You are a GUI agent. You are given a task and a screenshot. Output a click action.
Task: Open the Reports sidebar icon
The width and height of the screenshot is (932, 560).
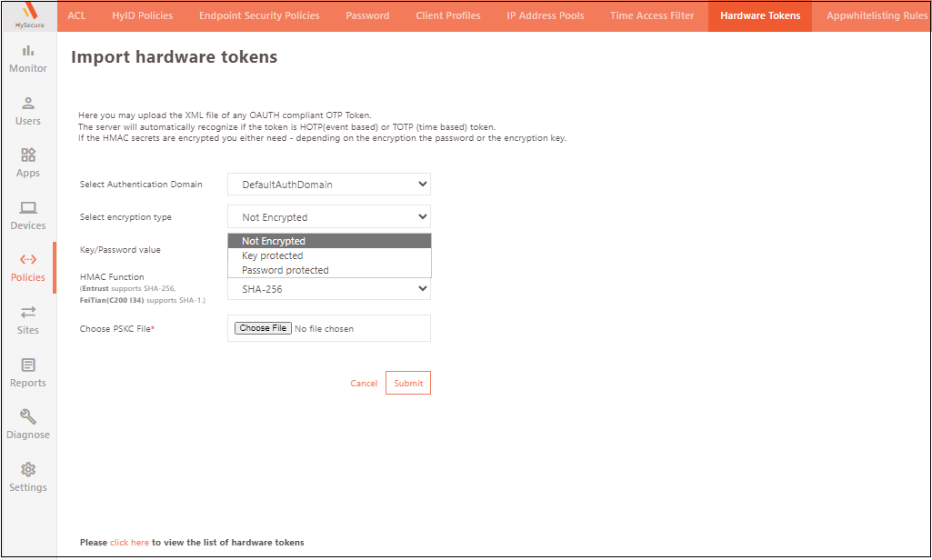28,365
